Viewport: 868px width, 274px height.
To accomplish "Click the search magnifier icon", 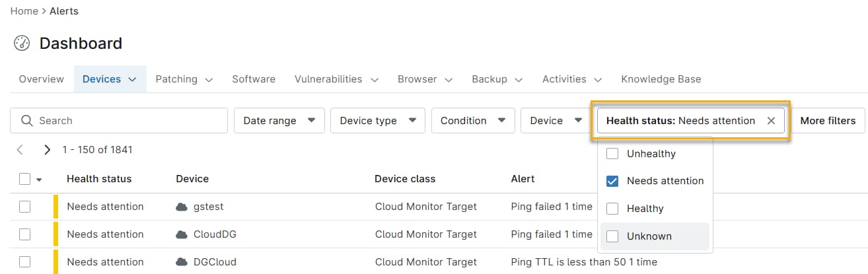I will click(x=27, y=121).
